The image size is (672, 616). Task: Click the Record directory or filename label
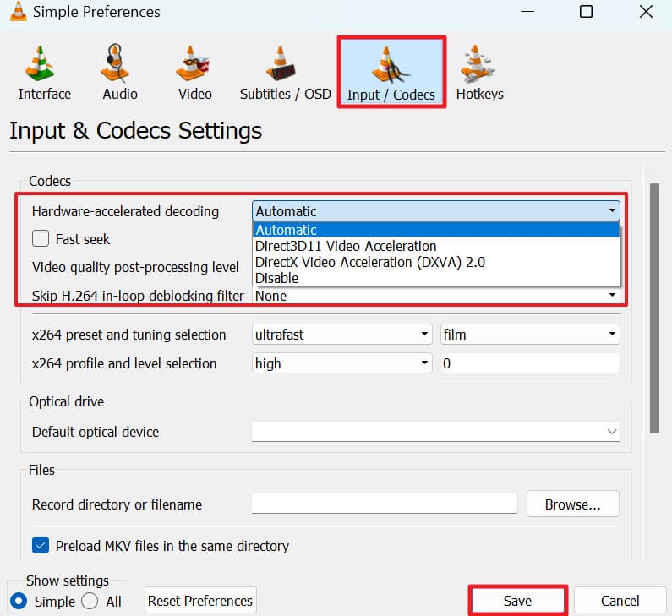117,504
